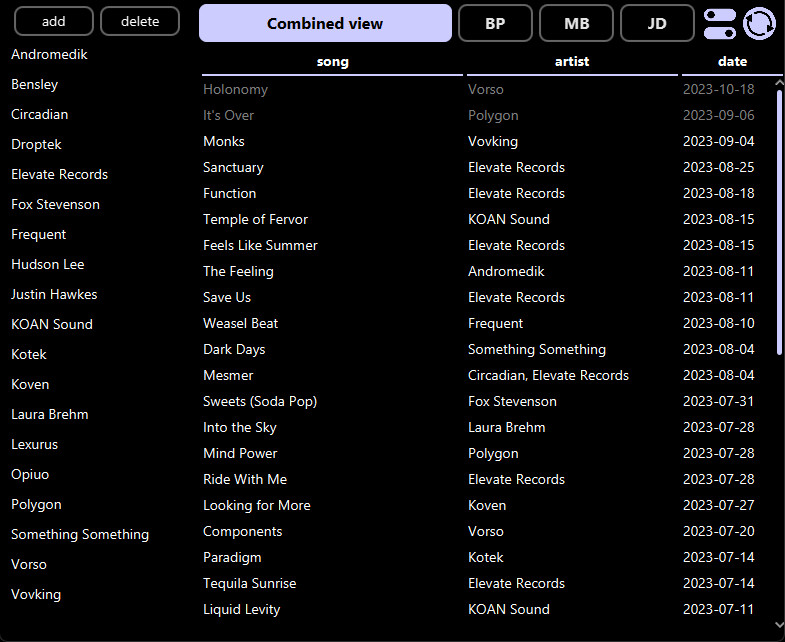Click the song Ride With Me
This screenshot has width=785, height=642.
(x=245, y=480)
